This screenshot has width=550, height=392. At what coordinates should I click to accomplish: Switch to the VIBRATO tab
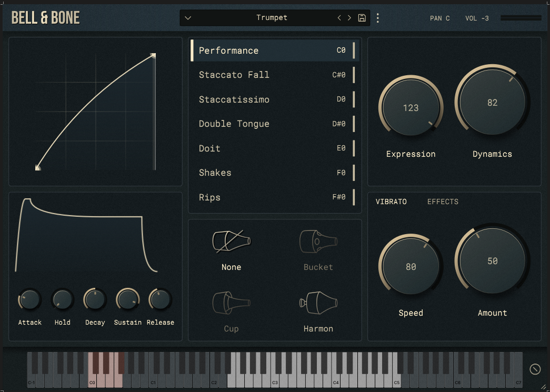[x=391, y=202]
